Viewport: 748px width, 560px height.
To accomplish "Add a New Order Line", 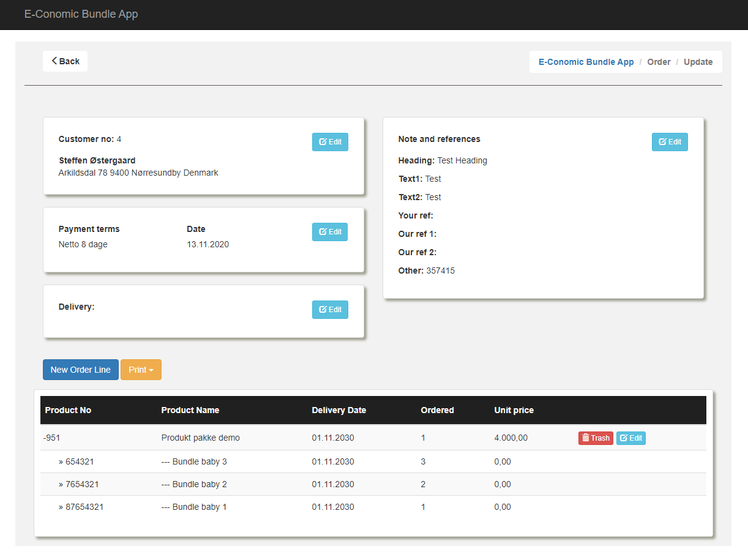I will tap(81, 370).
